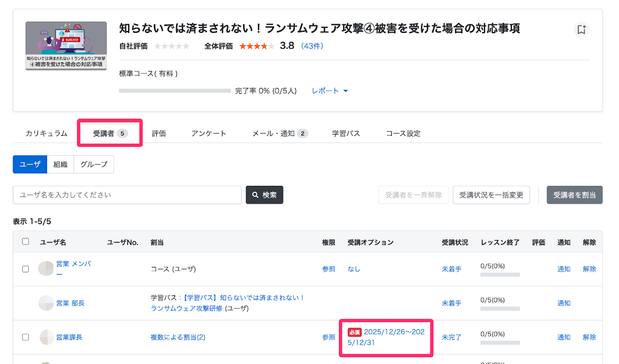Open the 複数による割当(2) link

178,337
